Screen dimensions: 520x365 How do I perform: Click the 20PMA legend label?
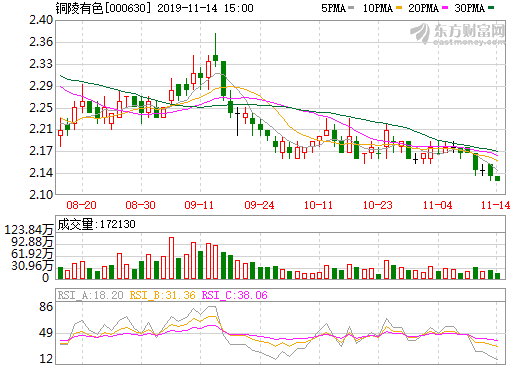pyautogui.click(x=423, y=8)
